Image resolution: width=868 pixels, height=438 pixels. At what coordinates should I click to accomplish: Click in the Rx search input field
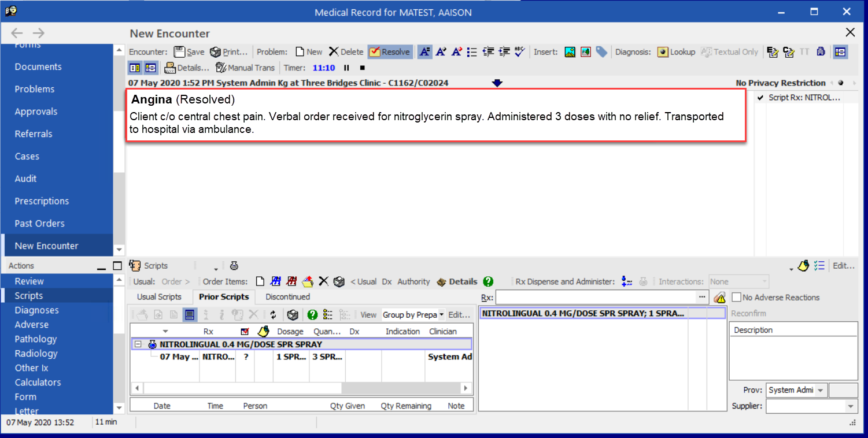coord(596,298)
